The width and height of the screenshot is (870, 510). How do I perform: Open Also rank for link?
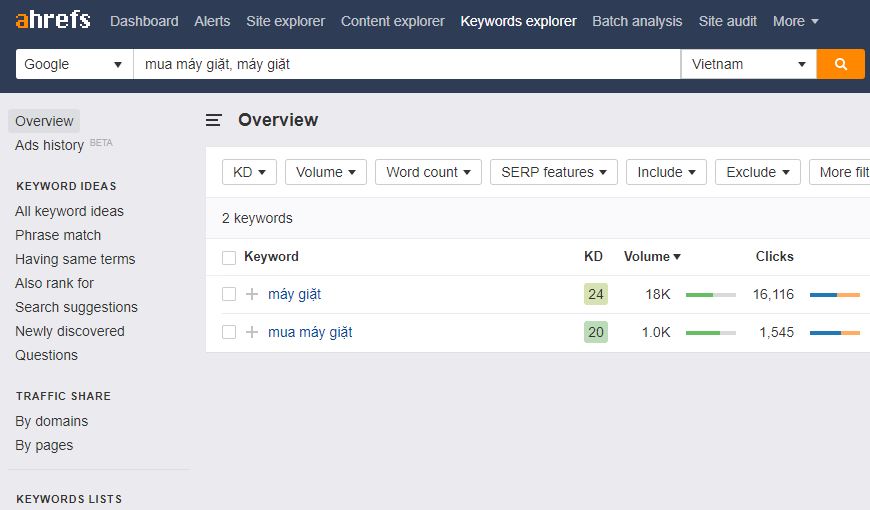point(54,283)
